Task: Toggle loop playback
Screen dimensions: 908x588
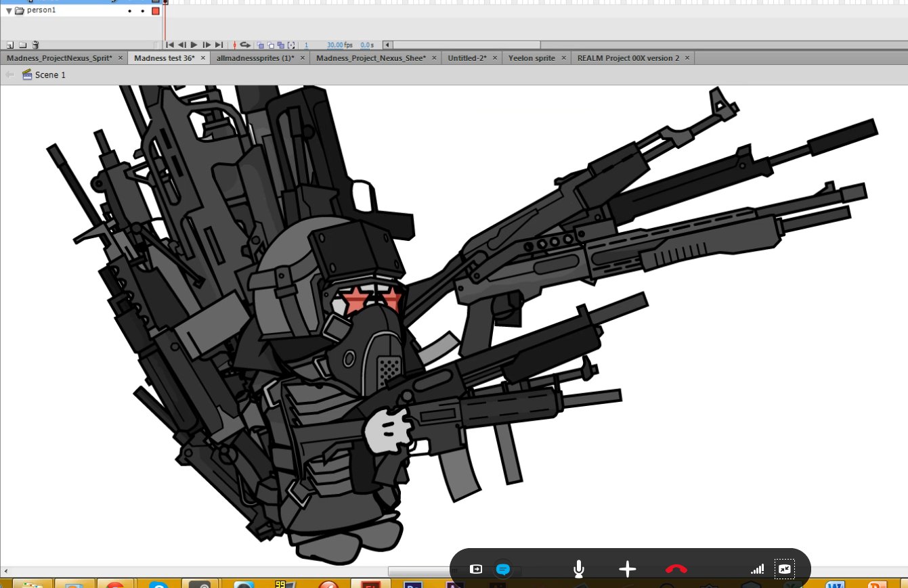Action: [246, 45]
